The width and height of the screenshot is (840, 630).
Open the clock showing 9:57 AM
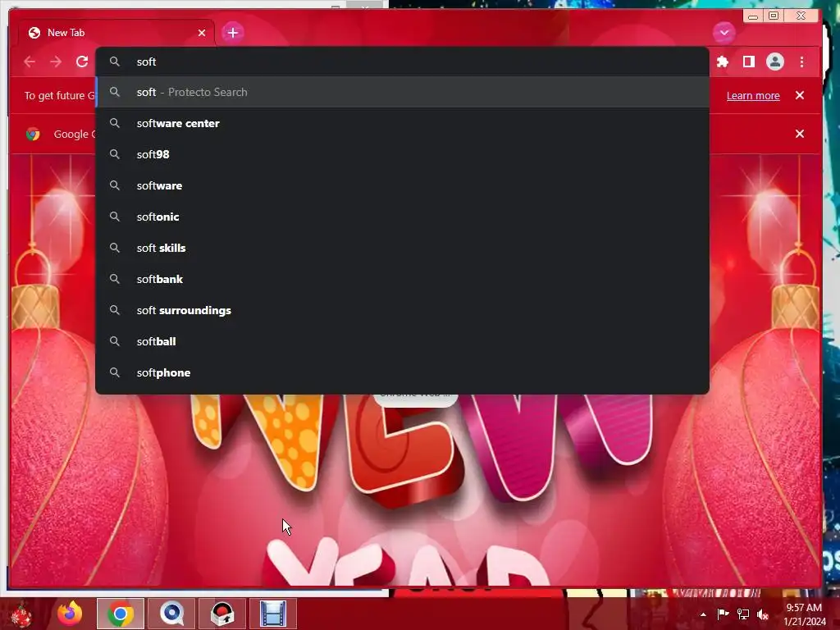[x=804, y=614]
